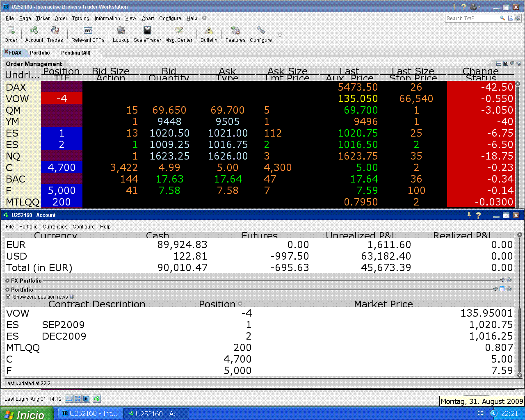Image resolution: width=525 pixels, height=420 pixels.
Task: Open the Bulletin warning icon
Action: tap(209, 31)
